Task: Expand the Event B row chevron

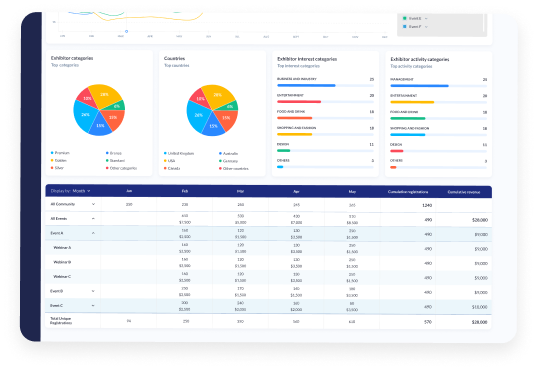Action: [93, 291]
